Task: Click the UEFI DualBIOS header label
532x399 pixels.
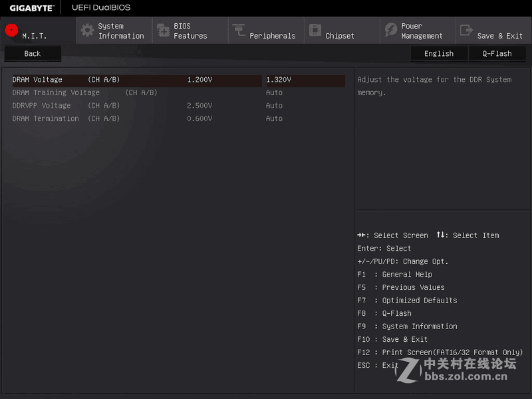Action: click(x=100, y=7)
